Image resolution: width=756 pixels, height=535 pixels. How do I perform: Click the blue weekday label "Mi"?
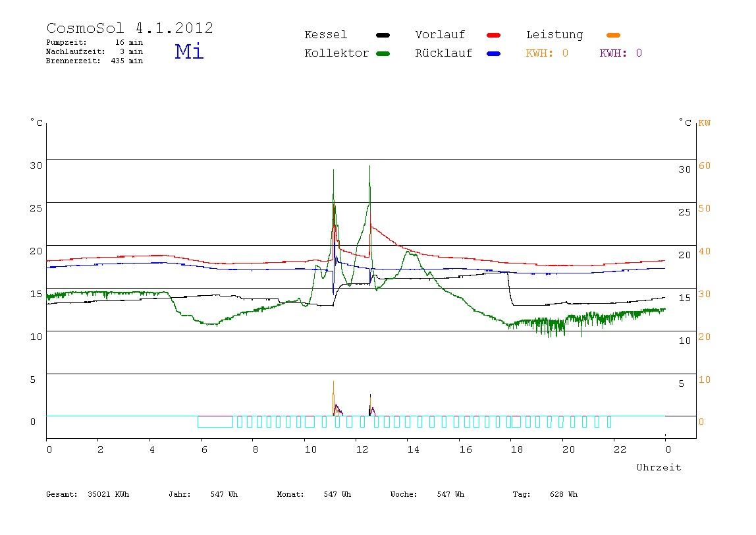189,51
